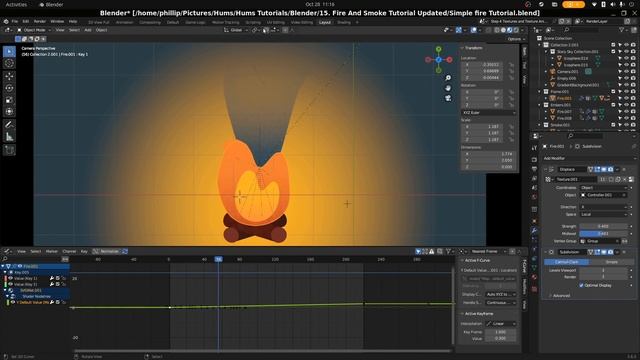Open Direction dropdown in Displace modifier
Screen dimensions: 640x360
coord(604,207)
